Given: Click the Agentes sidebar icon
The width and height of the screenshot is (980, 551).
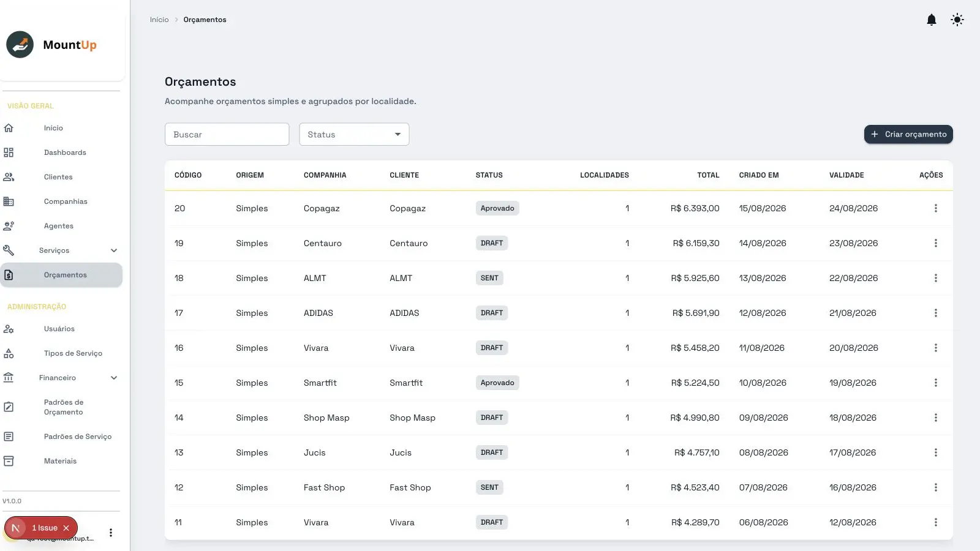Looking at the screenshot, I should pos(9,226).
